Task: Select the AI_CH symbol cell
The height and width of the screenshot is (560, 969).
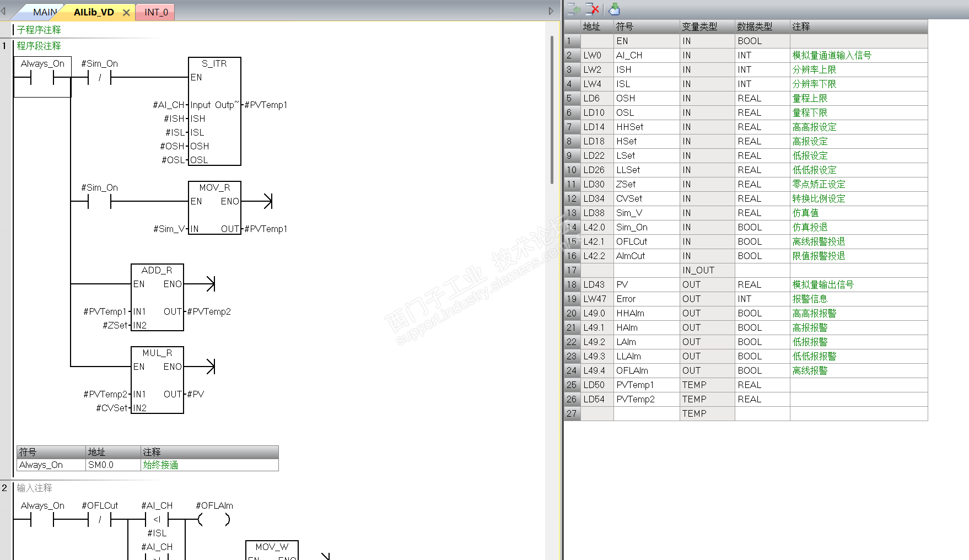Action: pyautogui.click(x=647, y=55)
